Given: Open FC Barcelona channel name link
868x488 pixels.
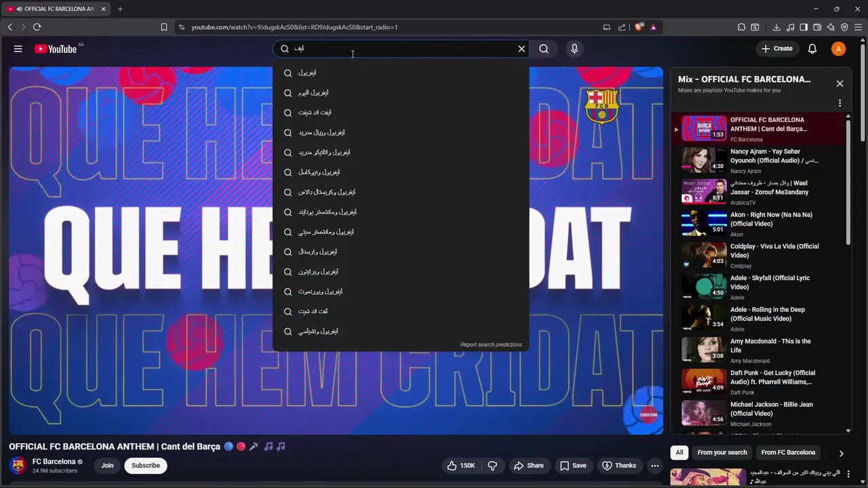Looking at the screenshot, I should 54,462.
